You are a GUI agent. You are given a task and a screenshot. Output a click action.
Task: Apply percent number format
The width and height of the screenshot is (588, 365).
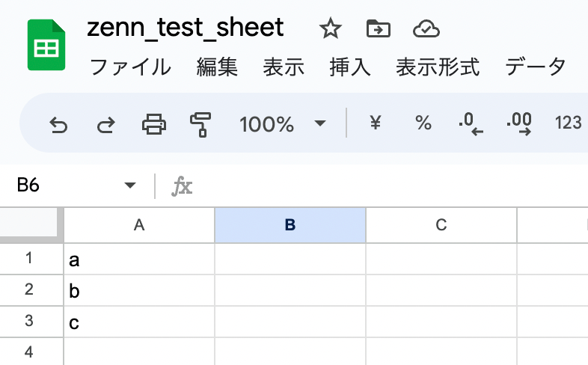[423, 123]
